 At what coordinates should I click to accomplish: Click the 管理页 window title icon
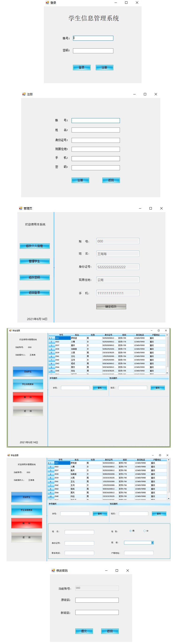21,208
